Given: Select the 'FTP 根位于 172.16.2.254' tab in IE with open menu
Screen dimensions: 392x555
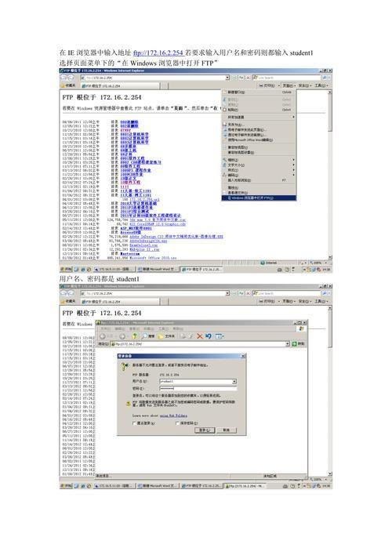Looking at the screenshot, I should click(121, 85).
